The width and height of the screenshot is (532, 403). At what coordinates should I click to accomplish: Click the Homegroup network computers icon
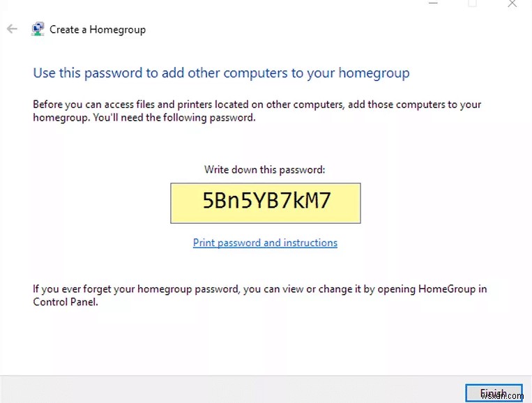coord(38,29)
